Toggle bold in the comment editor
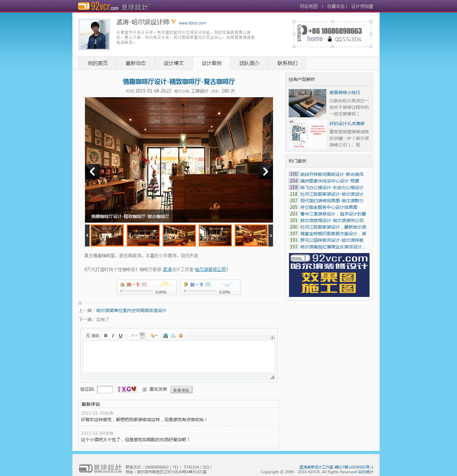457x476 pixels. pos(106,336)
